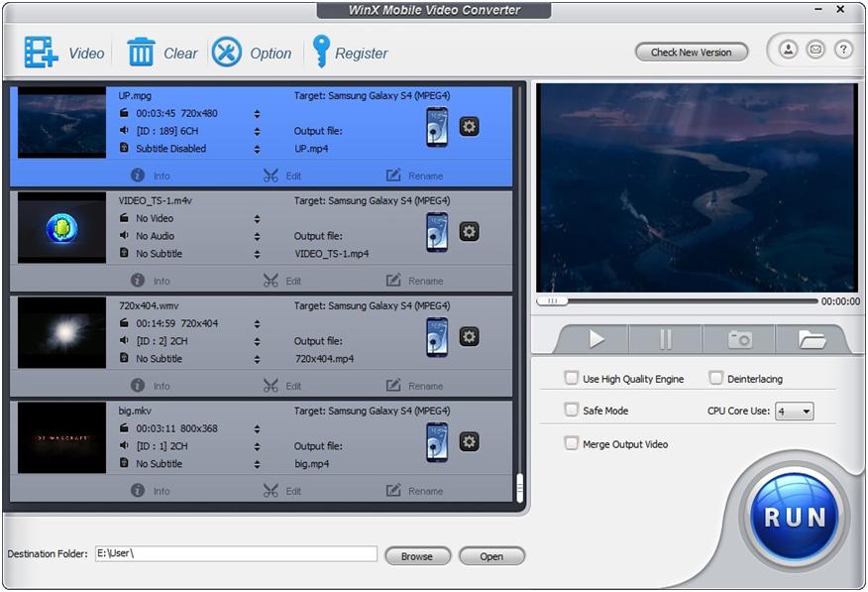Edit the 720x404.wmv video
This screenshot has width=868, height=592.
(282, 386)
